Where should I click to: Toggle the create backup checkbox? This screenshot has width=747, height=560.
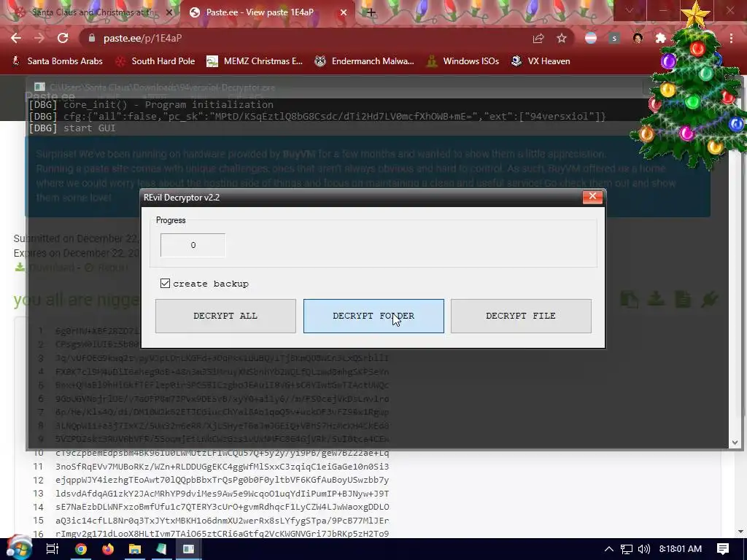[166, 284]
